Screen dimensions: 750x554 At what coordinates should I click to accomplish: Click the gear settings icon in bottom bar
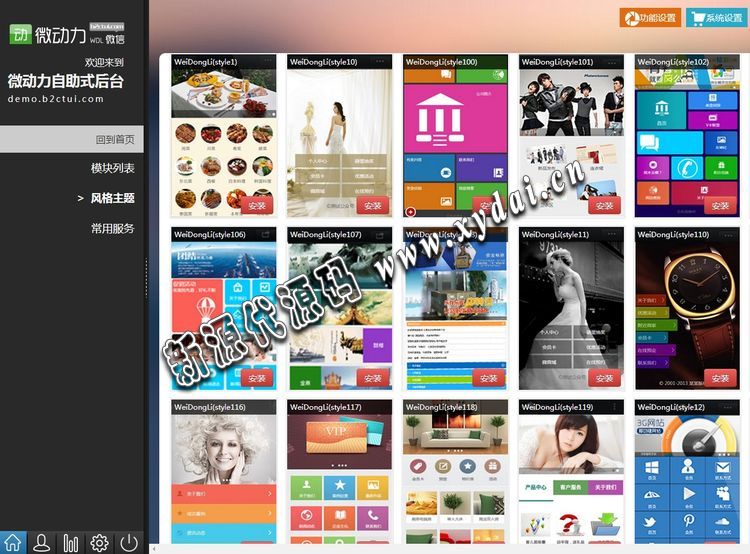tap(100, 543)
